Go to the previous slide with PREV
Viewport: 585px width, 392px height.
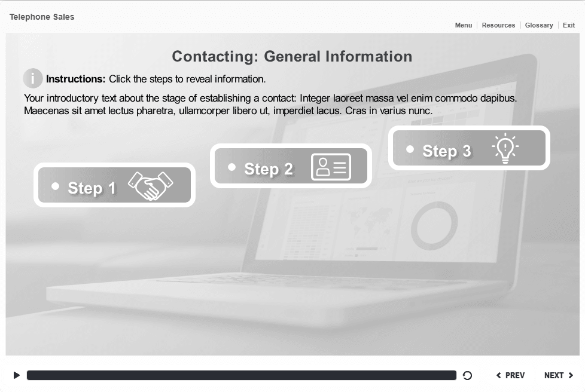point(510,375)
